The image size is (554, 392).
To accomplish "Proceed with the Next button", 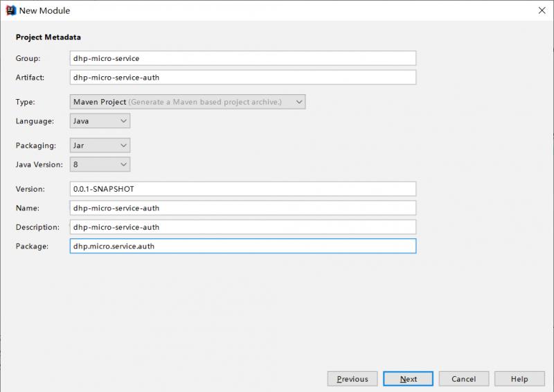I will (409, 379).
